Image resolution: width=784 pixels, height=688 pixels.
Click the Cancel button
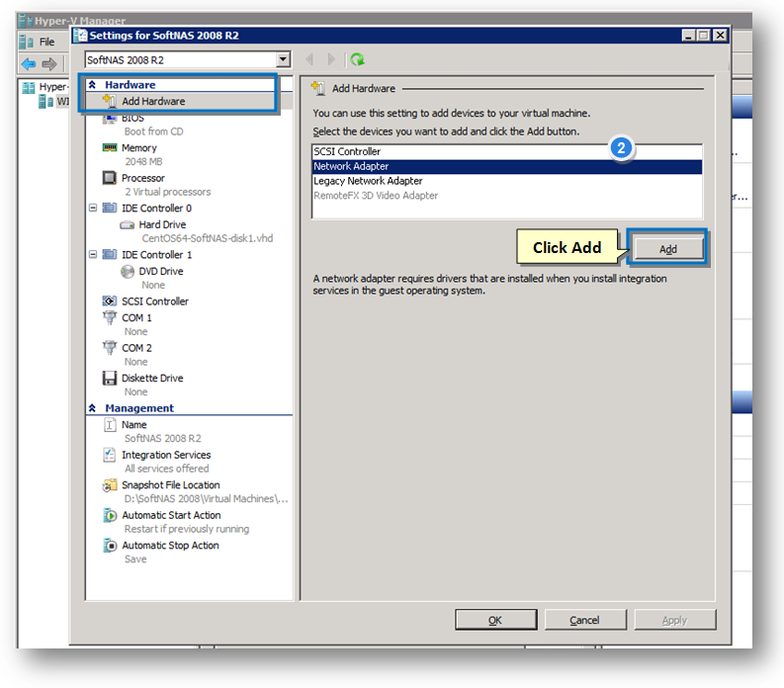coord(584,620)
